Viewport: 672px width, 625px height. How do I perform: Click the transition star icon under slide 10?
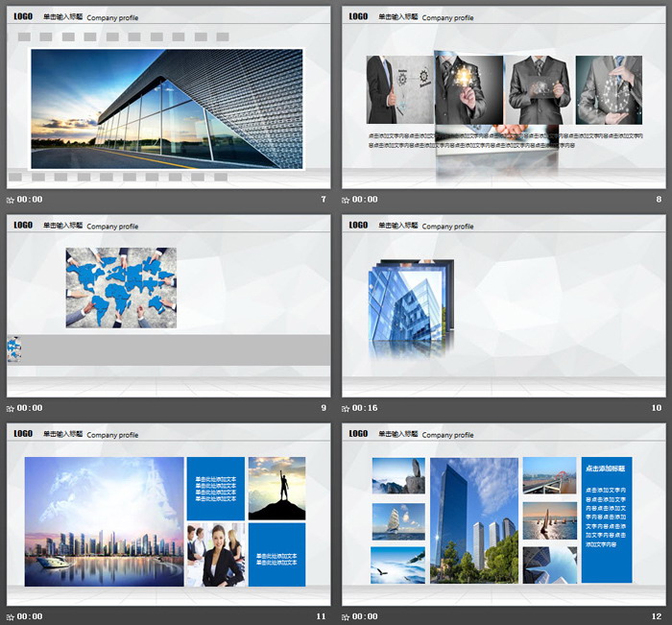coord(346,408)
